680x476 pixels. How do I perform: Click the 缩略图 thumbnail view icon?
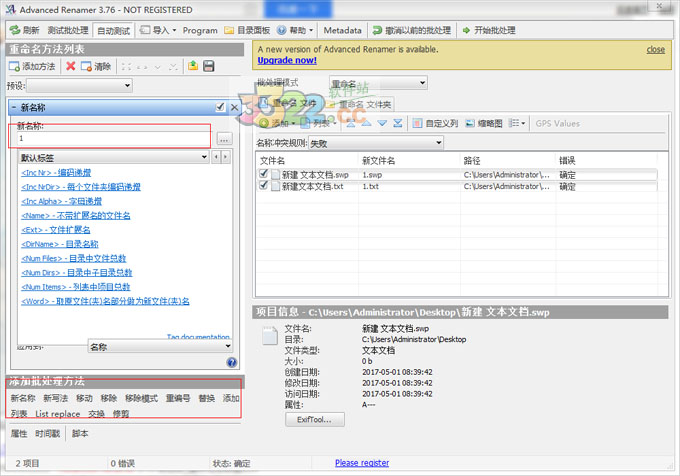[x=470, y=123]
